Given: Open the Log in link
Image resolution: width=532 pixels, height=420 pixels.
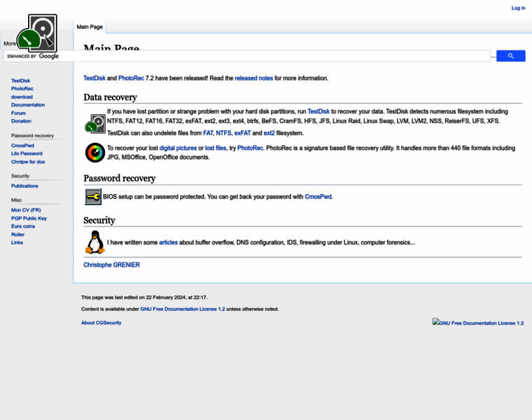Looking at the screenshot, I should click(518, 8).
